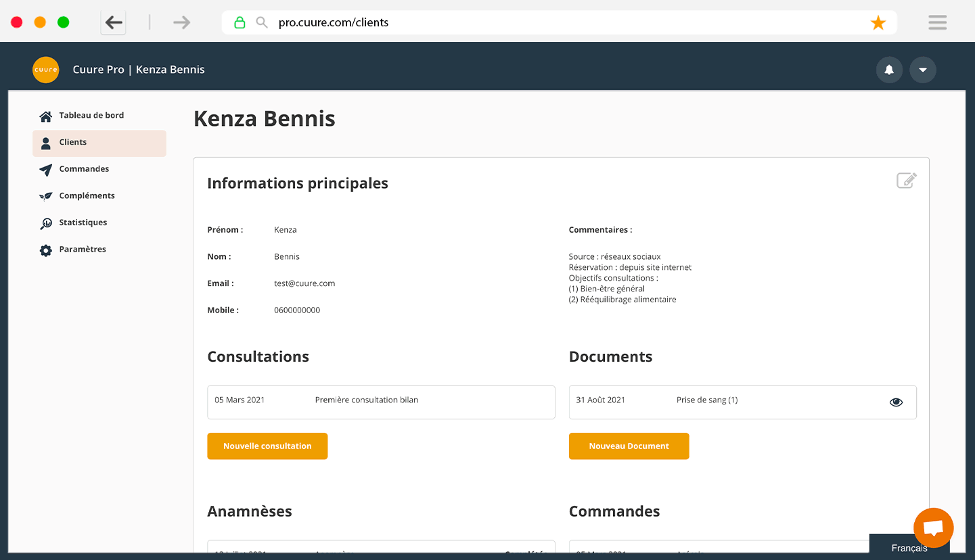Open Compléments section

click(87, 196)
